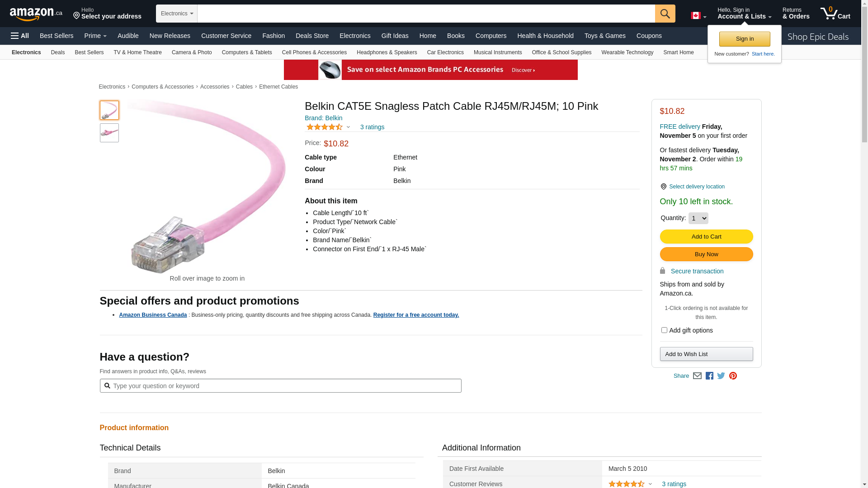The image size is (868, 488).
Task: Open the Canada flag language selector
Action: click(x=698, y=16)
